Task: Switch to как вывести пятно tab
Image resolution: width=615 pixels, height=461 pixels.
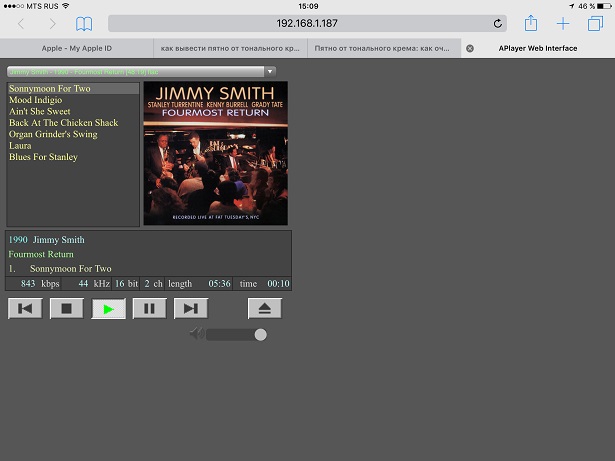Action: [x=230, y=48]
